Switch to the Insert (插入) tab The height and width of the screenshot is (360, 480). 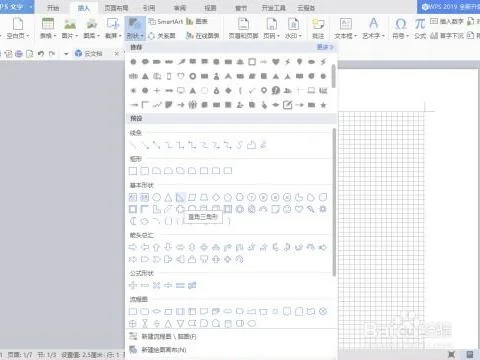(x=83, y=8)
